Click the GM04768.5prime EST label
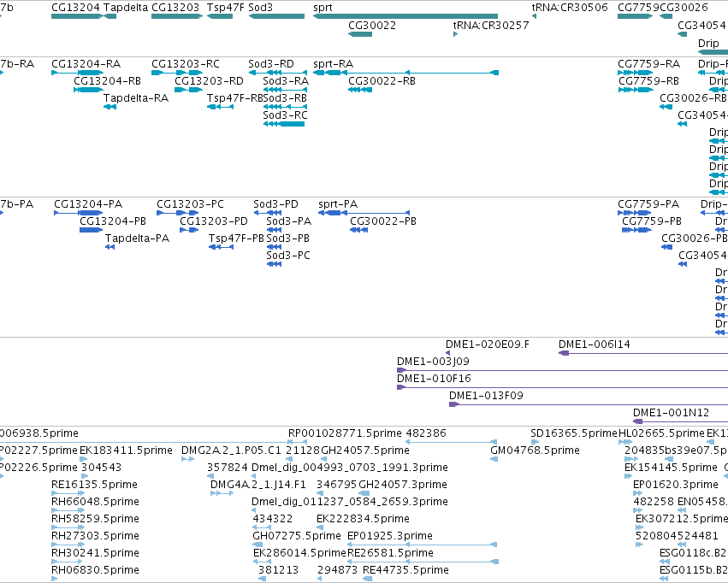This screenshot has height=583, width=728. click(536, 450)
